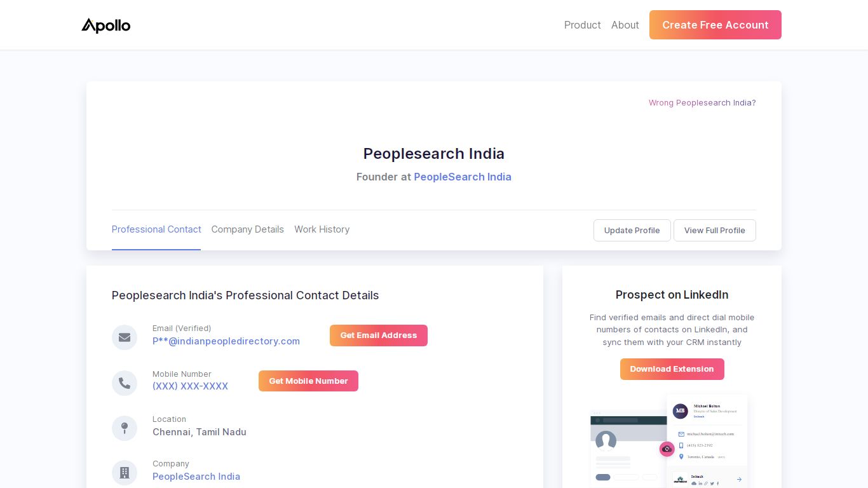
Task: Open the PeopleSearch India link under Company
Action: point(196,477)
